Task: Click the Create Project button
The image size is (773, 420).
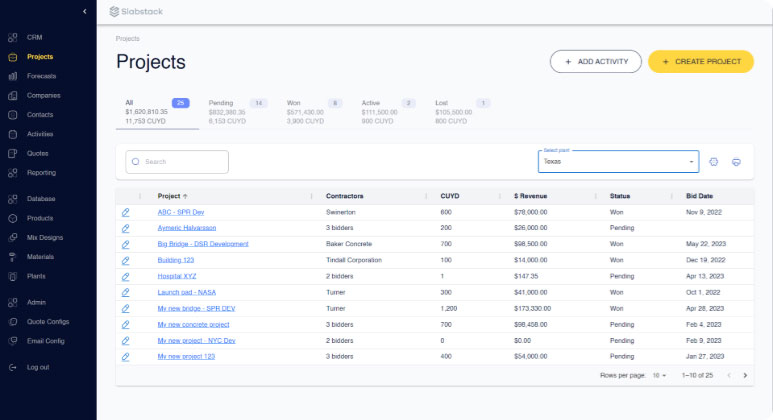Action: pyautogui.click(x=700, y=62)
